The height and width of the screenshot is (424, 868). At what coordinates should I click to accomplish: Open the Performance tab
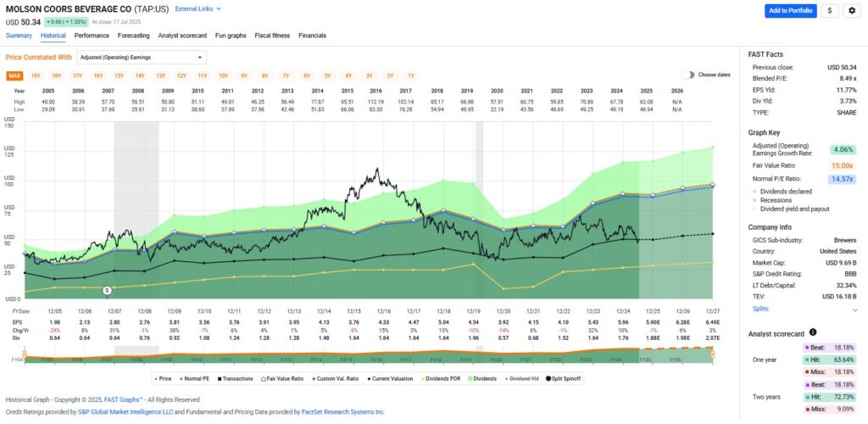[92, 36]
